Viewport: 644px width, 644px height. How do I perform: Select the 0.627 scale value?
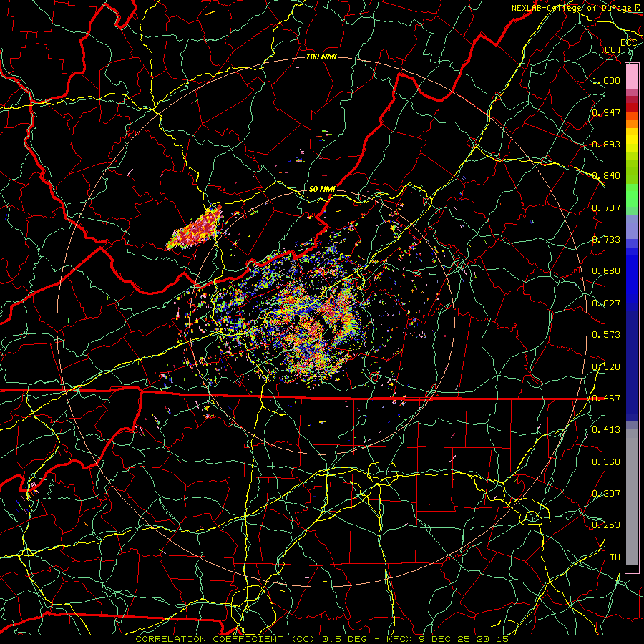[606, 303]
